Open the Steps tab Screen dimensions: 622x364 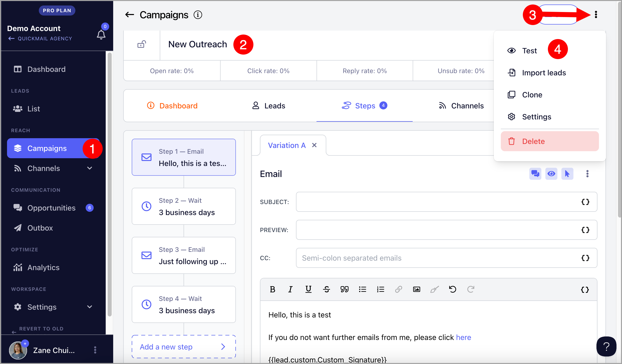pos(365,106)
